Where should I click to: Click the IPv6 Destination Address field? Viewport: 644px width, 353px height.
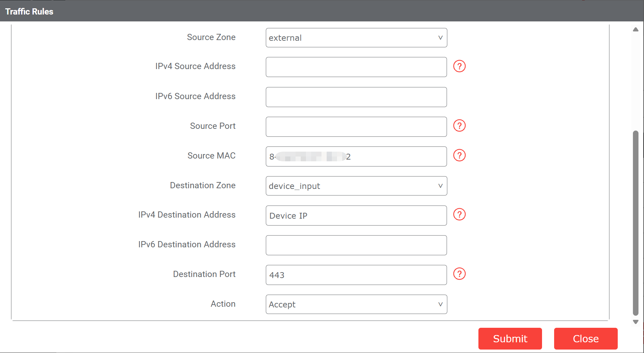[356, 245]
